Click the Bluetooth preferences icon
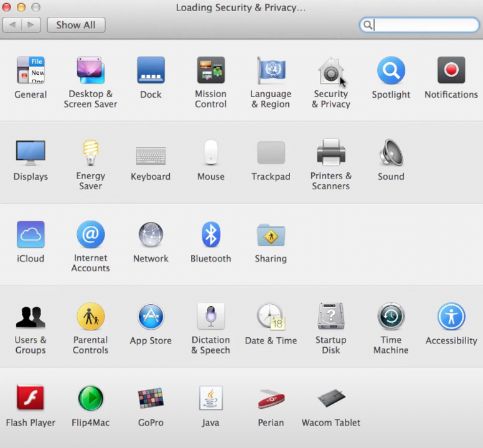The height and width of the screenshot is (448, 483). 211,235
